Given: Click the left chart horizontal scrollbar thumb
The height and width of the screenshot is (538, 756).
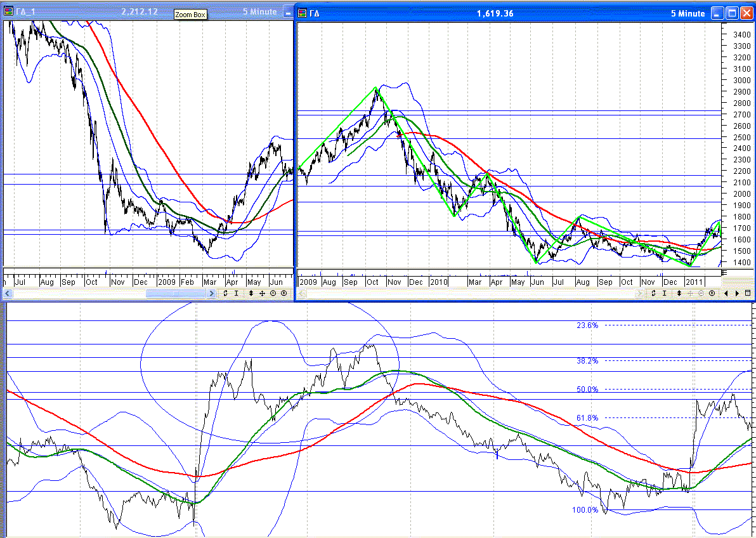Looking at the screenshot, I should click(x=176, y=294).
